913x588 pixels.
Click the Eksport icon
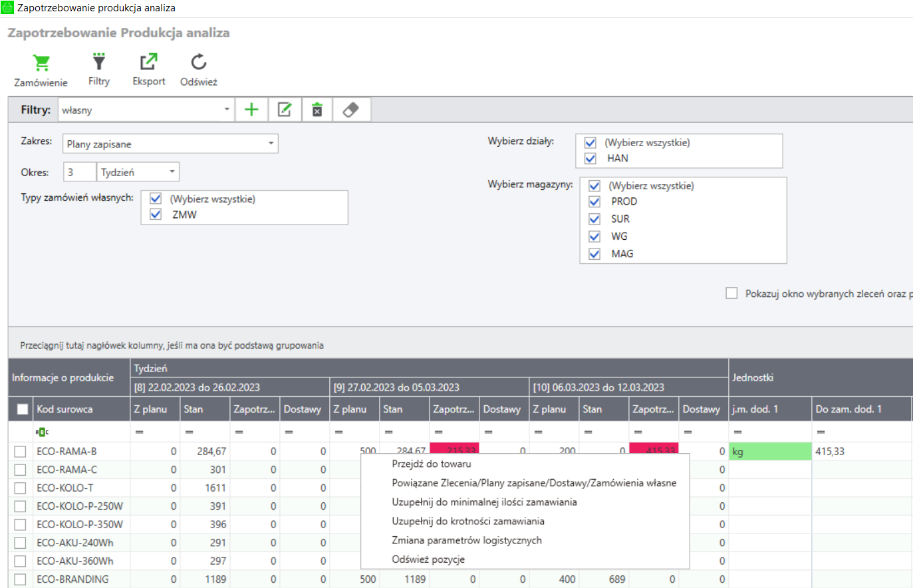point(148,62)
